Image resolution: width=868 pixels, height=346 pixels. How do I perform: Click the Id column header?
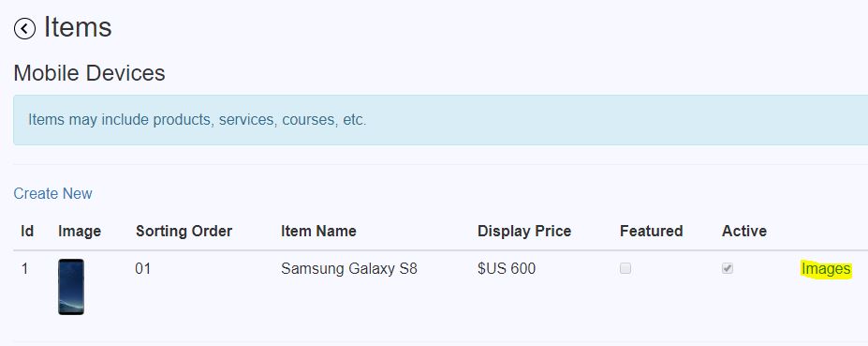pyautogui.click(x=27, y=231)
